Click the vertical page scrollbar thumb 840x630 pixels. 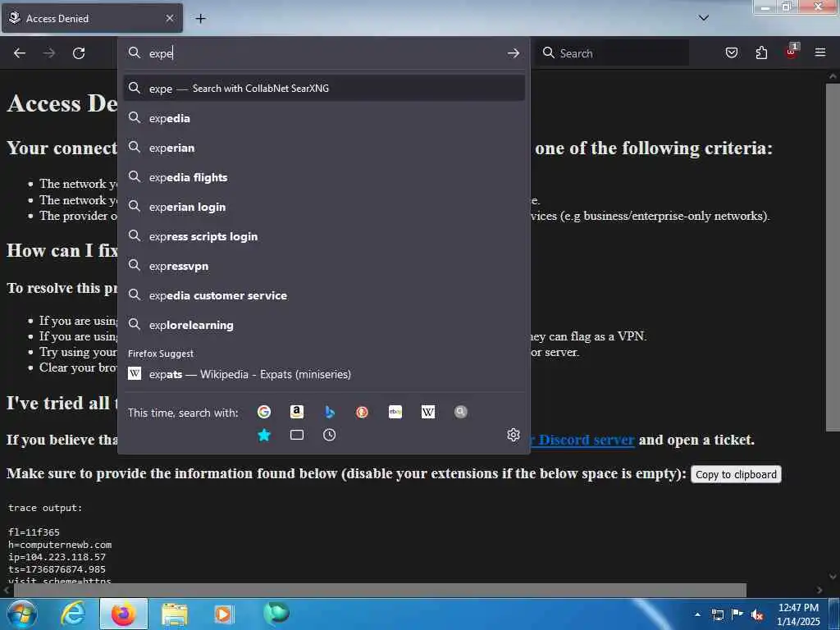tap(833, 257)
